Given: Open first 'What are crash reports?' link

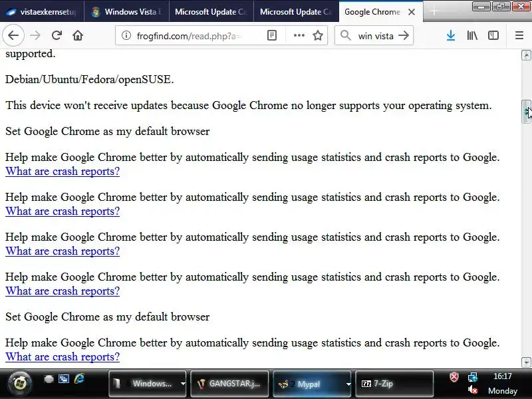Looking at the screenshot, I should pyautogui.click(x=63, y=172).
